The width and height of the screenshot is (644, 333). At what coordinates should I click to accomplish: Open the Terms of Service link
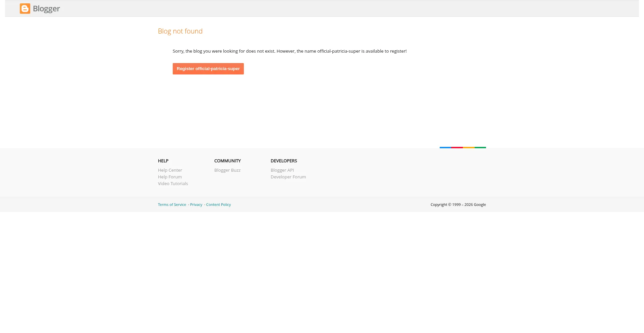click(x=172, y=205)
